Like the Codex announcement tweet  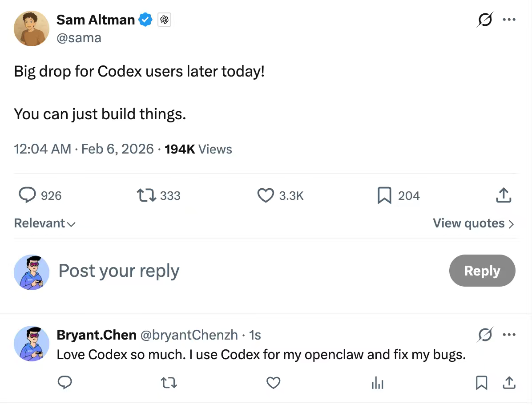coord(266,195)
